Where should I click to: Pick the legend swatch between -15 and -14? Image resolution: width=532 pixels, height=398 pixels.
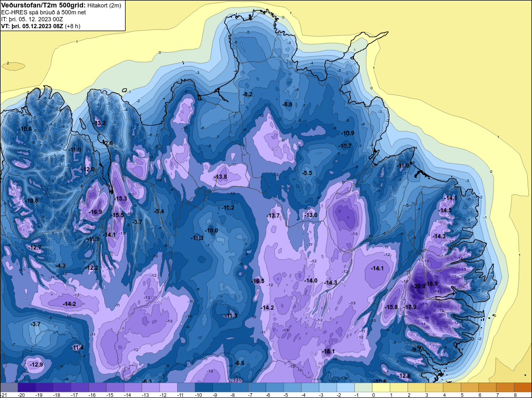tap(115, 387)
